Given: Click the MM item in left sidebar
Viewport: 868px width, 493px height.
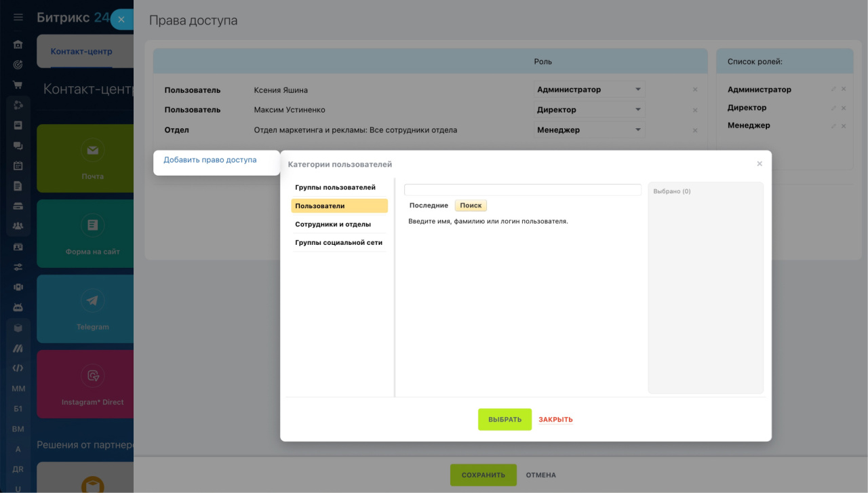Looking at the screenshot, I should [18, 389].
